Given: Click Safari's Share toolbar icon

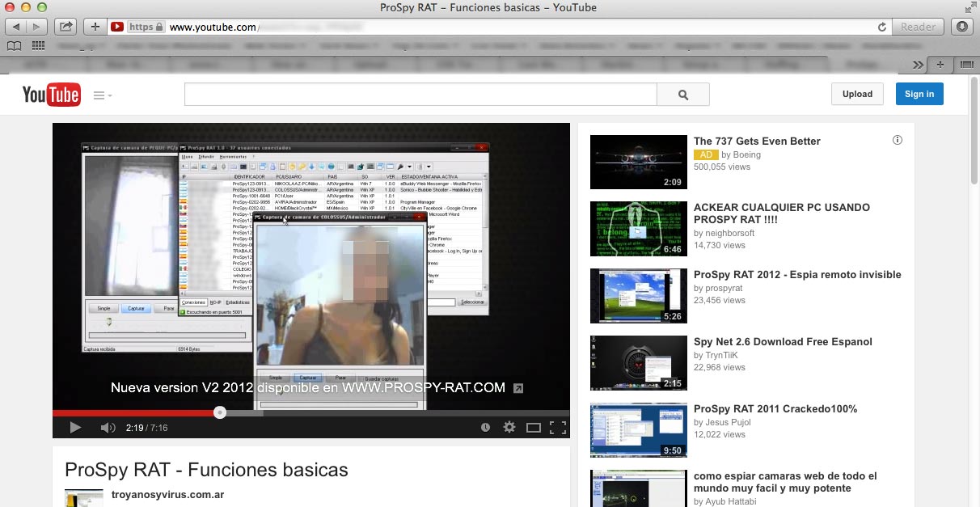Looking at the screenshot, I should (x=65, y=27).
